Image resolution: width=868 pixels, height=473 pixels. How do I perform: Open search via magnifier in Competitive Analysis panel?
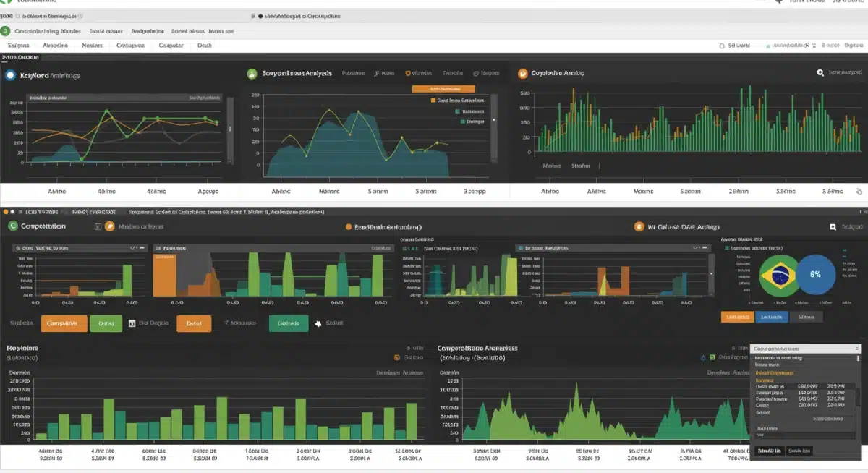tap(820, 73)
